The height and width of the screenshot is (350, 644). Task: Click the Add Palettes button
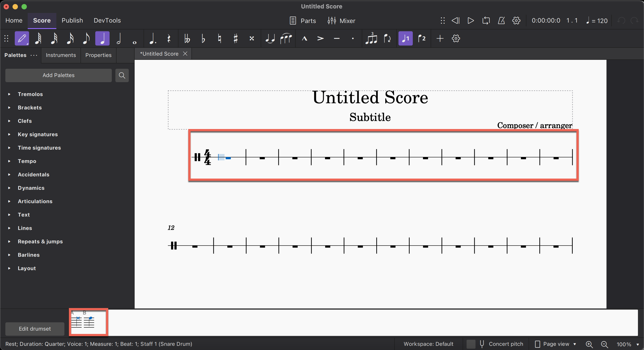coord(58,75)
